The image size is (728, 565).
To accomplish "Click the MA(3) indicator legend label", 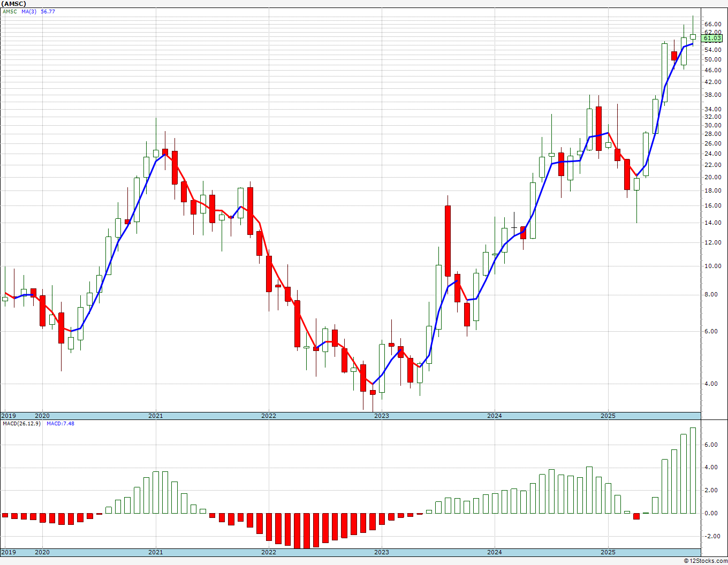I will [x=29, y=11].
